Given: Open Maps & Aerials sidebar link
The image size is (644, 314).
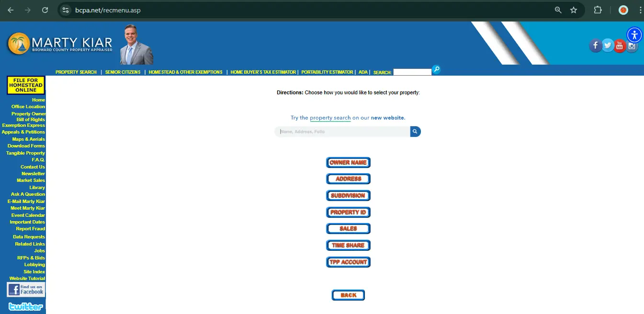Looking at the screenshot, I should [x=28, y=139].
